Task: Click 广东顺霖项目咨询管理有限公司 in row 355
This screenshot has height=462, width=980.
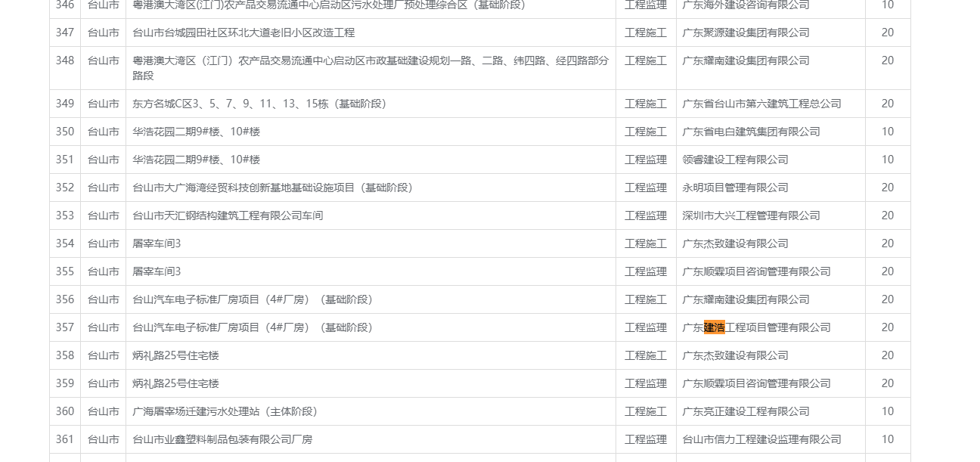Action: [x=756, y=271]
